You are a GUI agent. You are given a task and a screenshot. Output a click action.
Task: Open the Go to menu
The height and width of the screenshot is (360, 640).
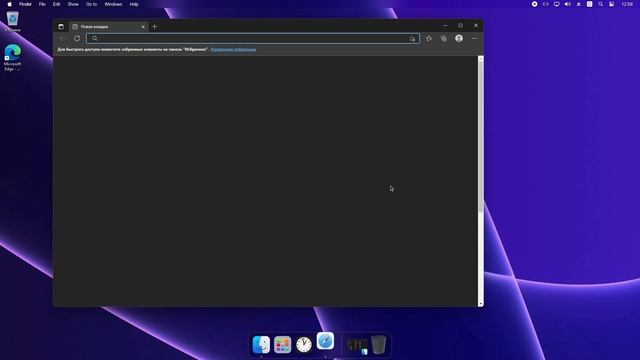pos(91,4)
